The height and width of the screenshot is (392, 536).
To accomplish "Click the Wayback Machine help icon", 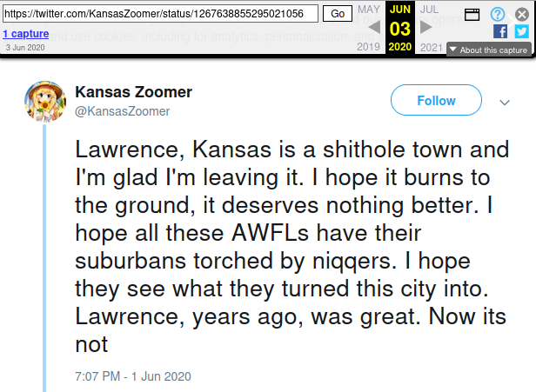I will tap(498, 14).
